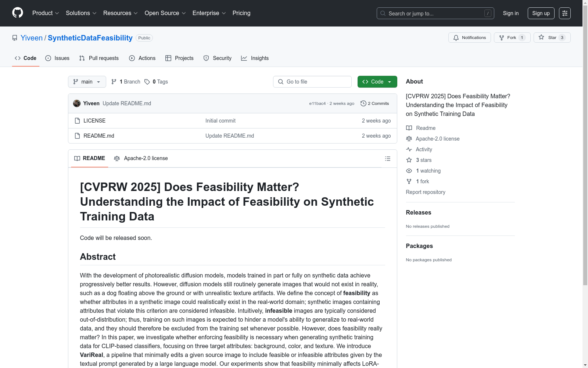Open the Initial commit message link
This screenshot has height=368, width=588.
[220, 121]
